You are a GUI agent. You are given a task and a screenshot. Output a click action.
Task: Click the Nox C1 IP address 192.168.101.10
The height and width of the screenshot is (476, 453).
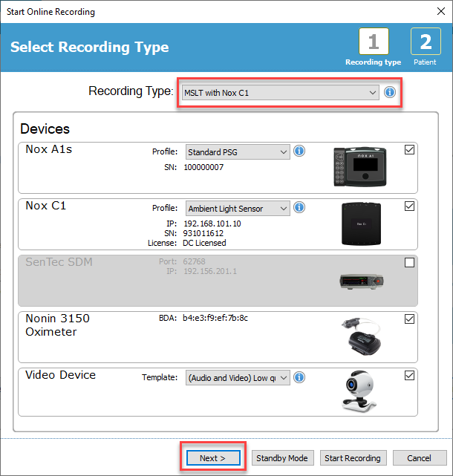click(x=212, y=224)
